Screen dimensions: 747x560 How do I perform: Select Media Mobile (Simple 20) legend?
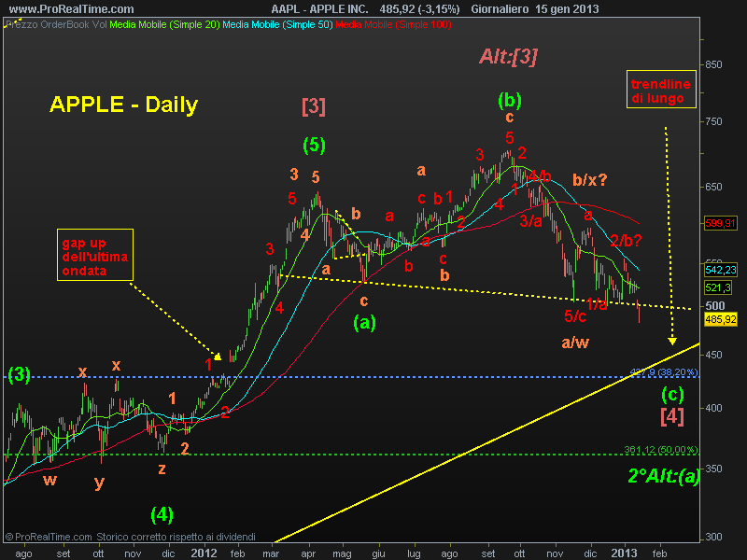[164, 24]
